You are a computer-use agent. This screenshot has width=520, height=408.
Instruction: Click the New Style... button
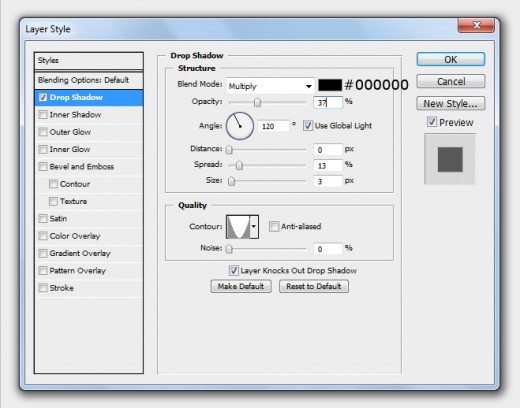point(451,104)
